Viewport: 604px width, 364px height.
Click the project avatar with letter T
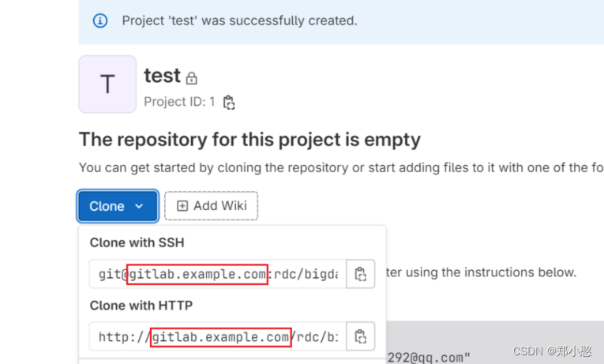point(107,84)
